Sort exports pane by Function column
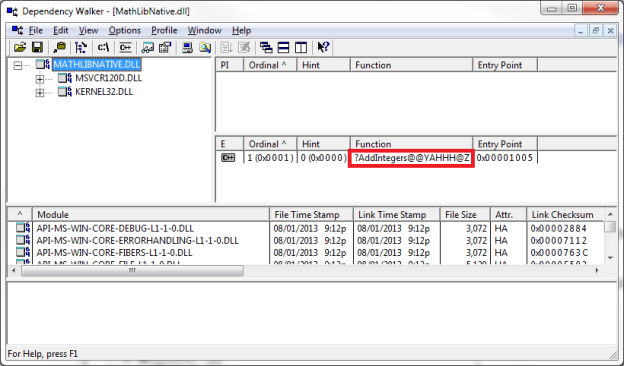The height and width of the screenshot is (366, 624). pos(411,144)
